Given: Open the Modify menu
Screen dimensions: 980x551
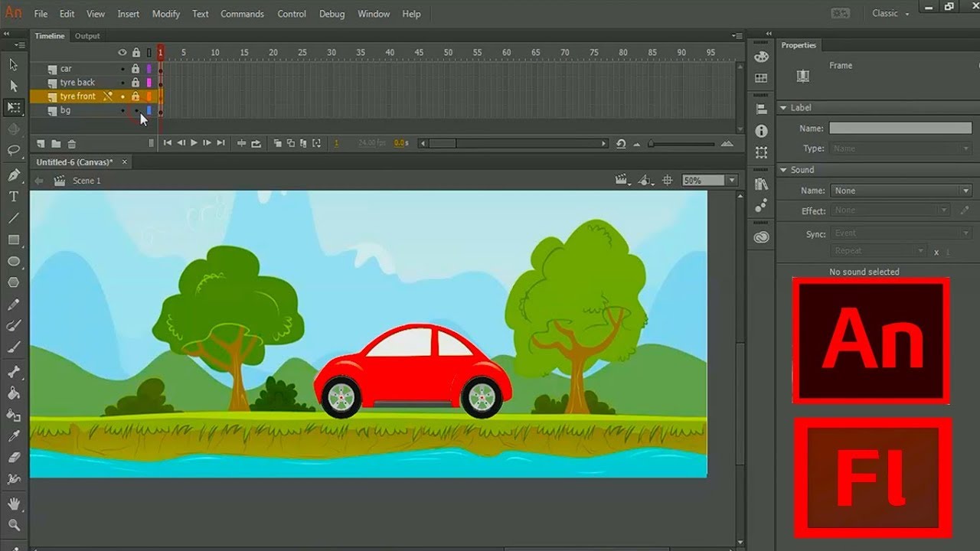Looking at the screenshot, I should 165,14.
